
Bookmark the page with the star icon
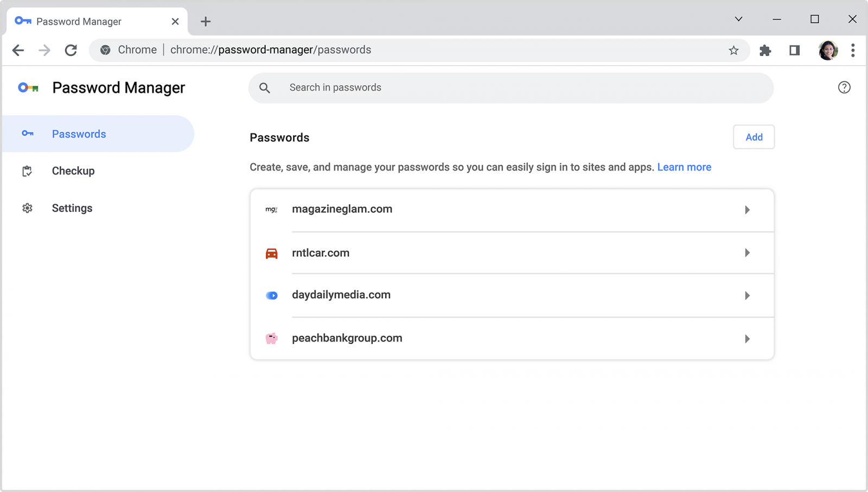[733, 50]
